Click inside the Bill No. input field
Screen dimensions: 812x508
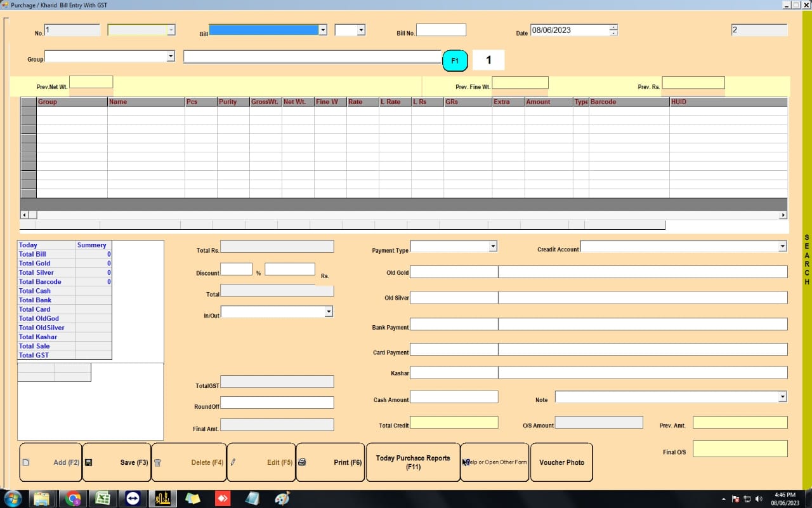click(441, 29)
